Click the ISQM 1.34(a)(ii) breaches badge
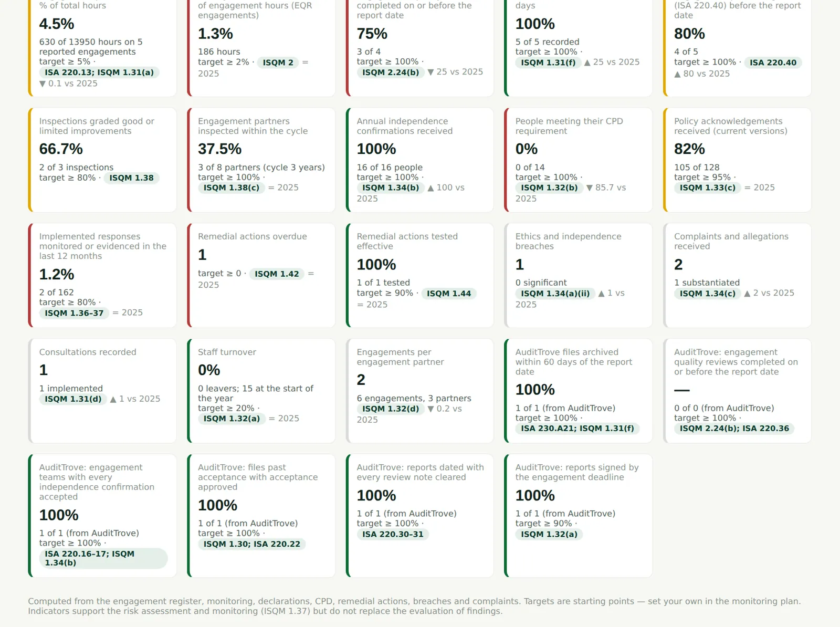This screenshot has width=840, height=627. (x=555, y=294)
